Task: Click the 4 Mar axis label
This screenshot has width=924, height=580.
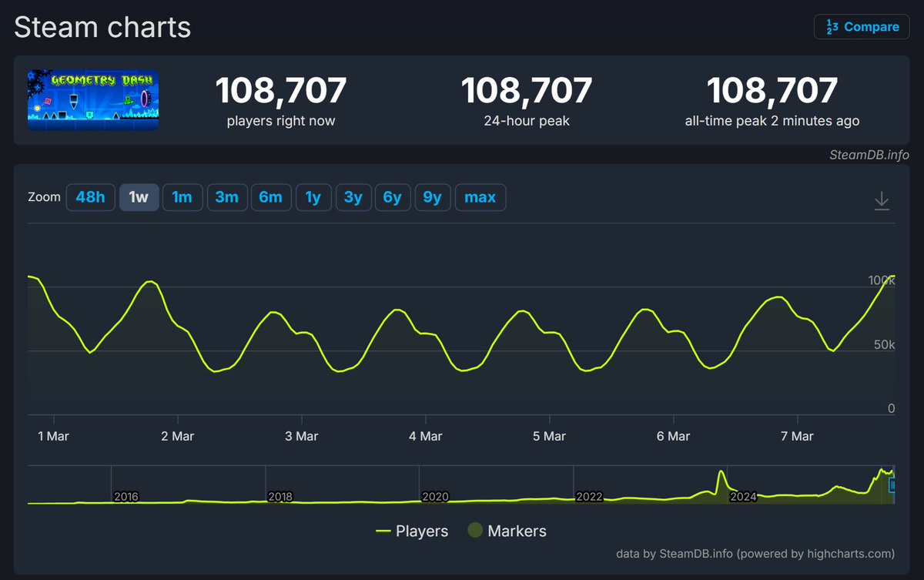Action: pos(425,436)
